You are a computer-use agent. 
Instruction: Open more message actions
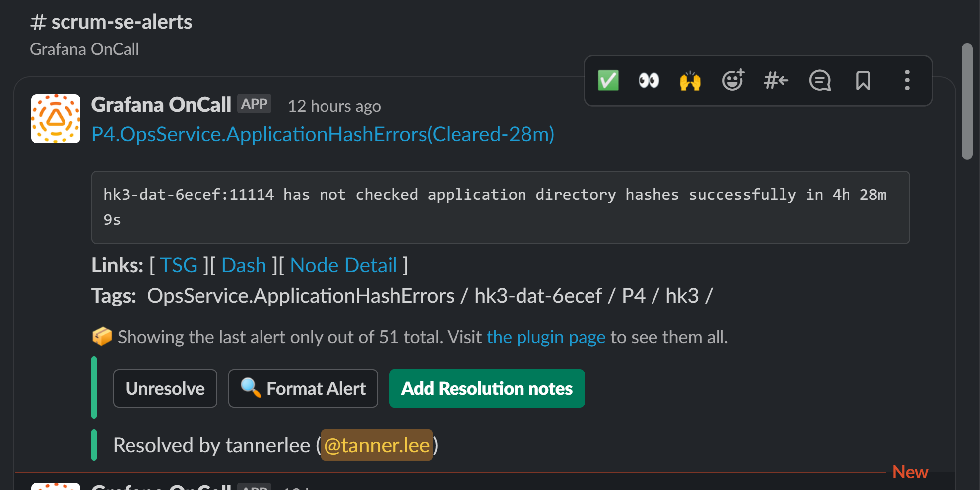point(907,80)
